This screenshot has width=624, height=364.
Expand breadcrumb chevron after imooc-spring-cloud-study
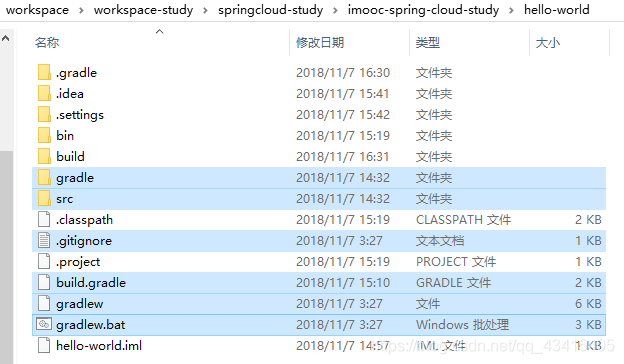tap(511, 10)
